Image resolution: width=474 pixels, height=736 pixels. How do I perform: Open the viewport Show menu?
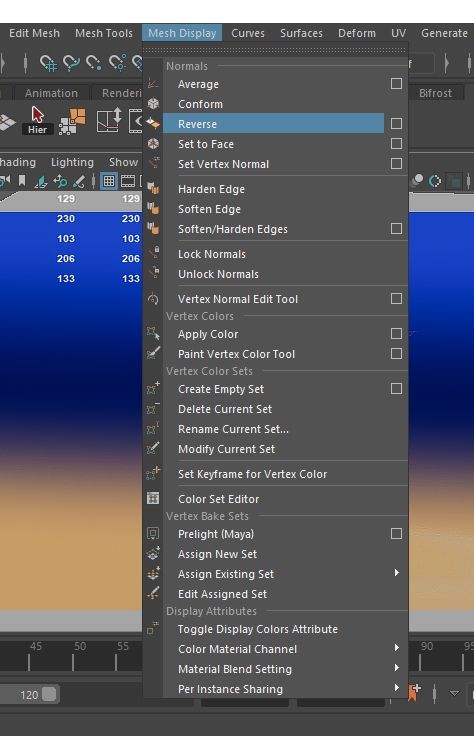click(x=123, y=162)
